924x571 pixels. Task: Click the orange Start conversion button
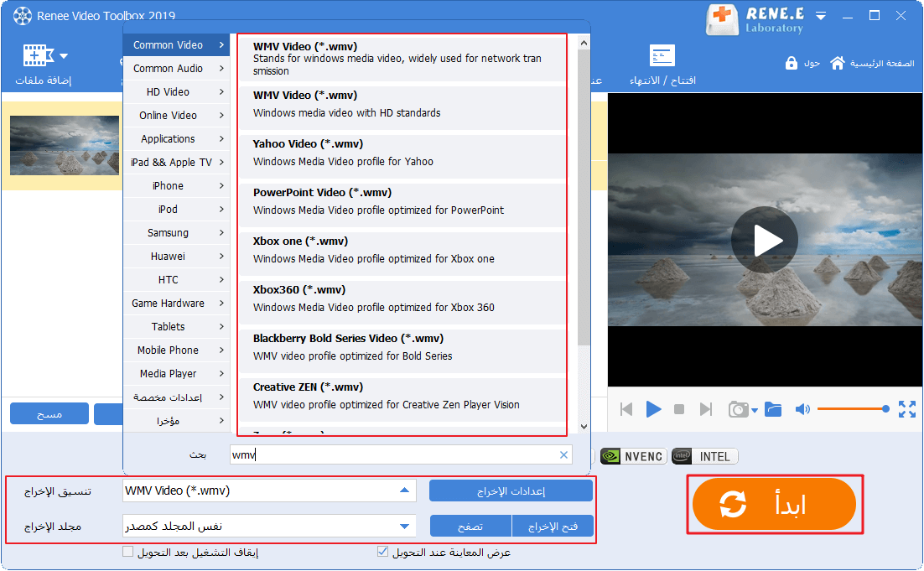pos(774,505)
